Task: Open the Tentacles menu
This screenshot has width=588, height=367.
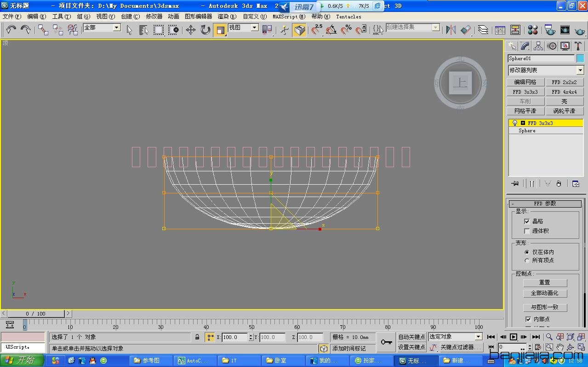Action: pyautogui.click(x=348, y=17)
